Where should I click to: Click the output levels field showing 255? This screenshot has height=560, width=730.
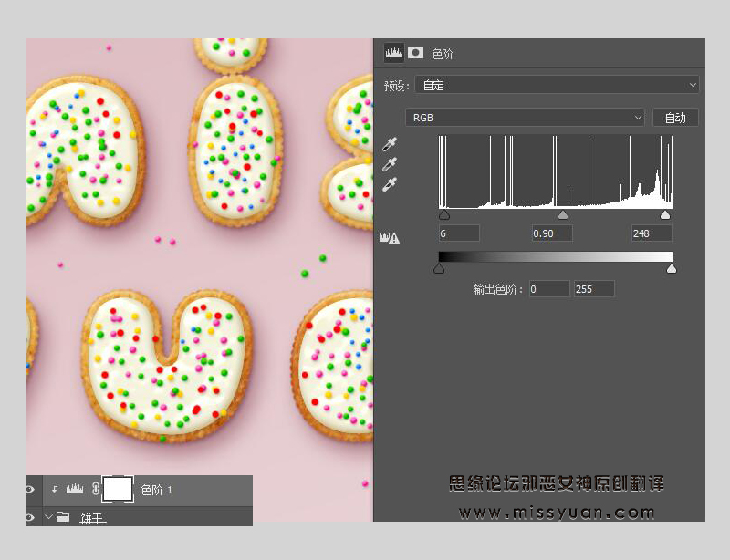click(594, 289)
